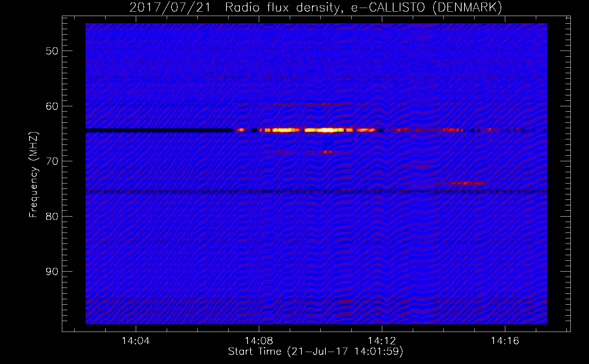Image resolution: width=589 pixels, height=364 pixels.
Task: Click the 'Frequency (MHZ)' axis label
Action: click(33, 175)
